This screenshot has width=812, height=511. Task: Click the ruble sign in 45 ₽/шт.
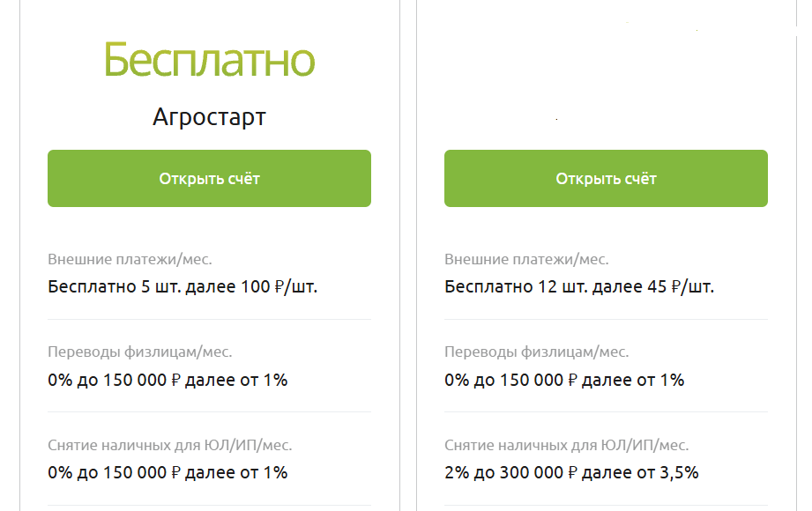click(x=676, y=287)
